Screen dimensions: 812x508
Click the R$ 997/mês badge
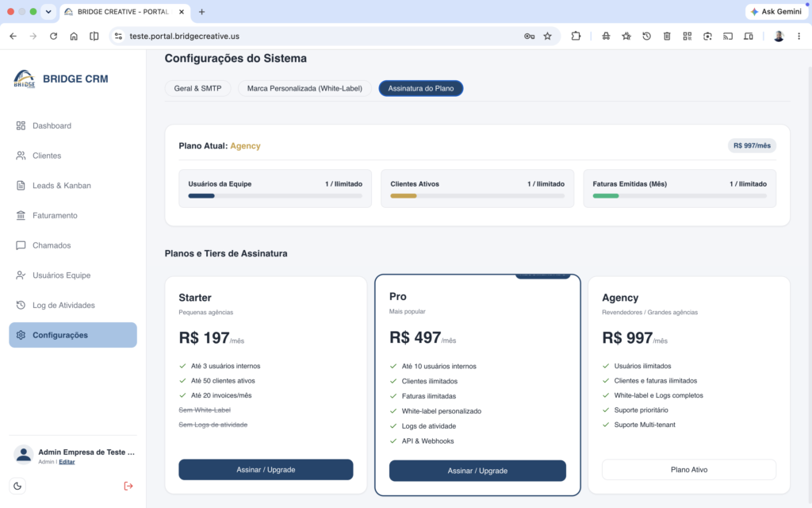[752, 146]
